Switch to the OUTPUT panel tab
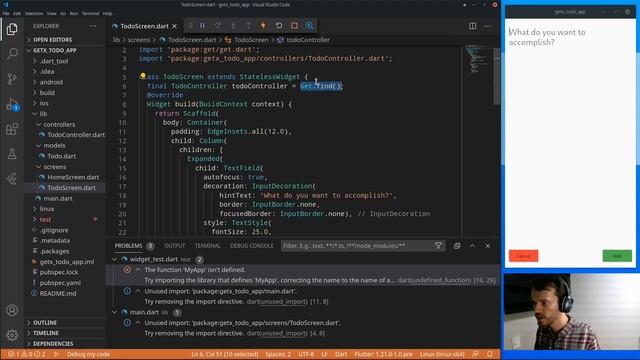 pos(174,246)
